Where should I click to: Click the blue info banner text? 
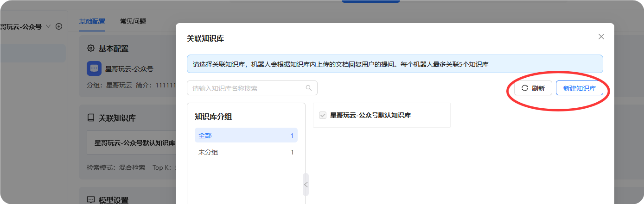tap(341, 64)
